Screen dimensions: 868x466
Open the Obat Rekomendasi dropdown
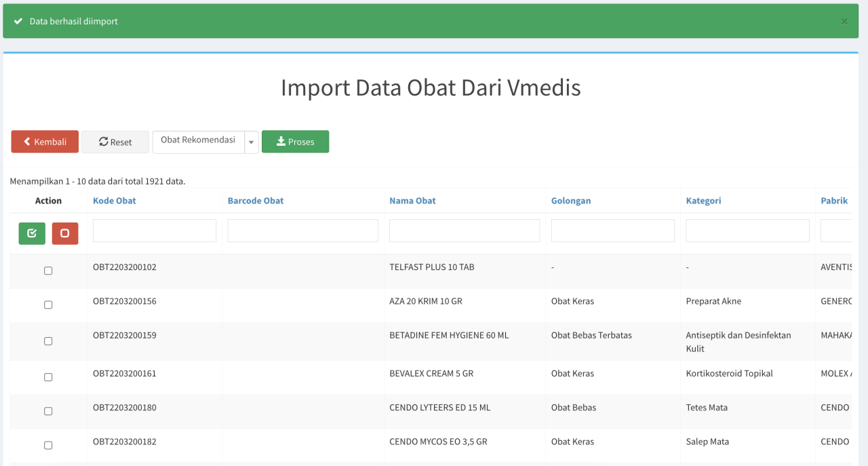[x=198, y=140]
